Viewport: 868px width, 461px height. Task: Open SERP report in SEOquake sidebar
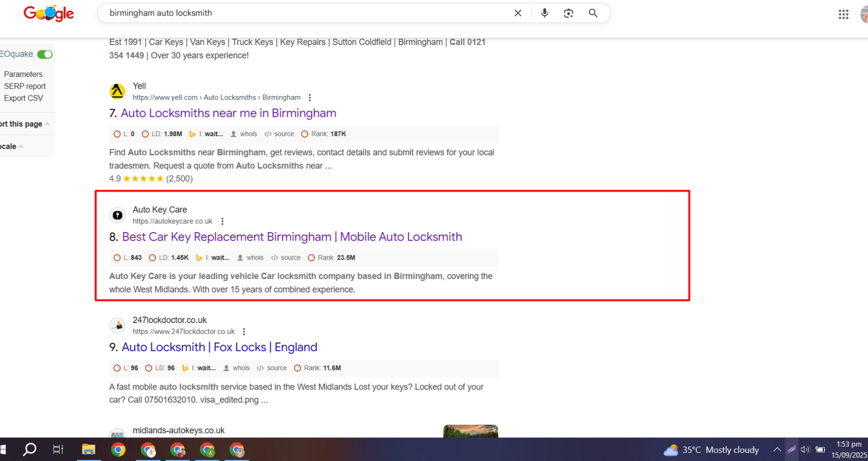[24, 86]
